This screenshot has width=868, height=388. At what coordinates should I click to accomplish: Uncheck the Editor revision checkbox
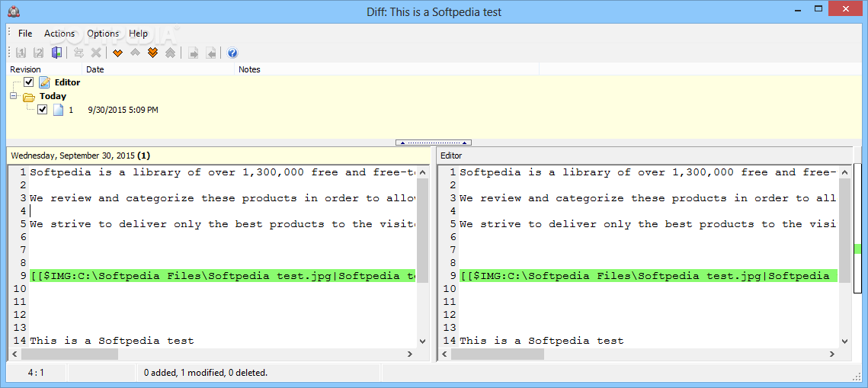pyautogui.click(x=29, y=82)
